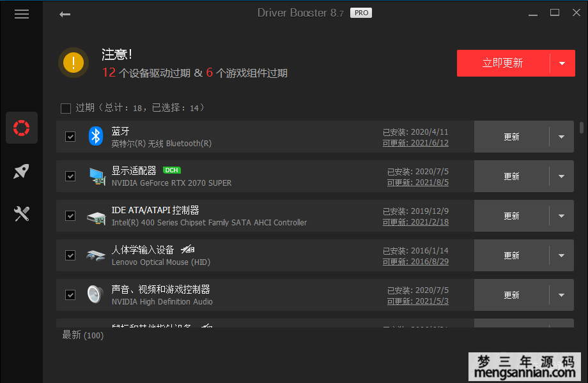Screen dimensions: 588x383
Task: Update the 蓝牙 driver
Action: point(511,137)
